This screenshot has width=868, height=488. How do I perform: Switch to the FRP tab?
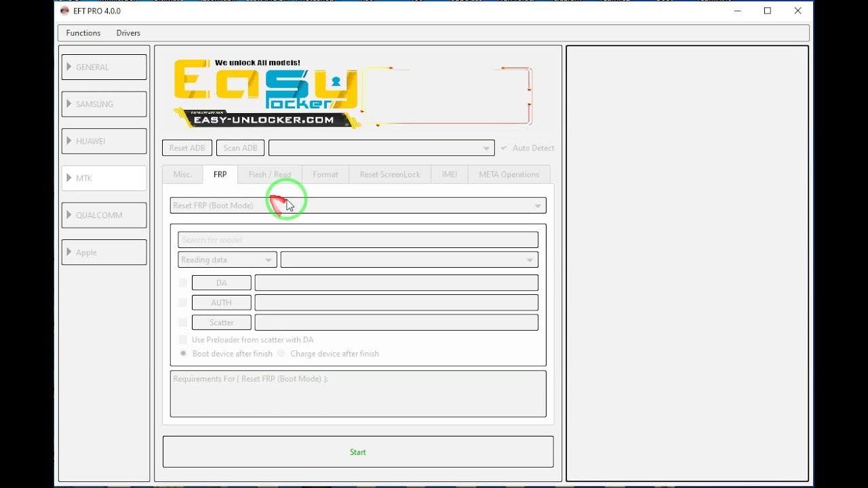(220, 174)
